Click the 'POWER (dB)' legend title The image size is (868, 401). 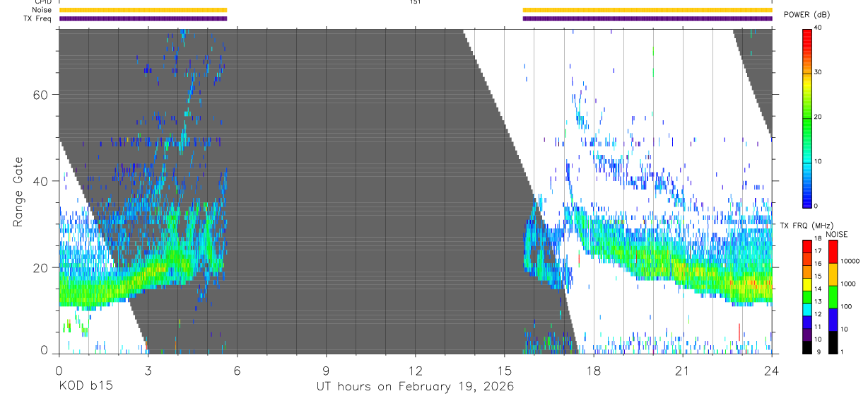pos(807,15)
